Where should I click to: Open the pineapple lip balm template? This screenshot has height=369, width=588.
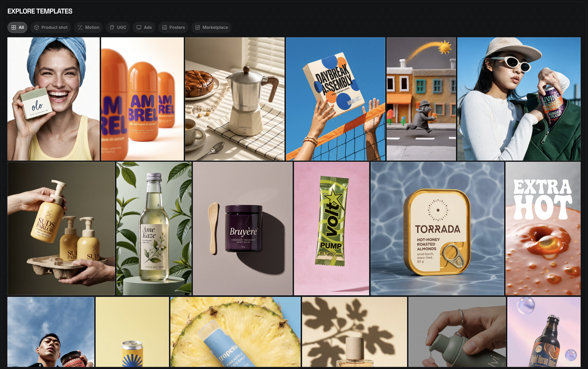click(x=235, y=332)
